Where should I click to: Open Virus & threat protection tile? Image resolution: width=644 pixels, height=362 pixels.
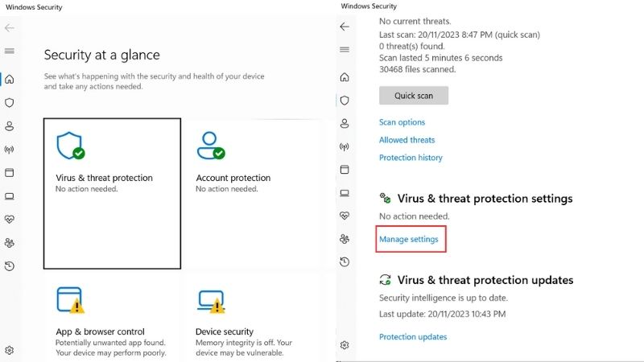pos(112,194)
